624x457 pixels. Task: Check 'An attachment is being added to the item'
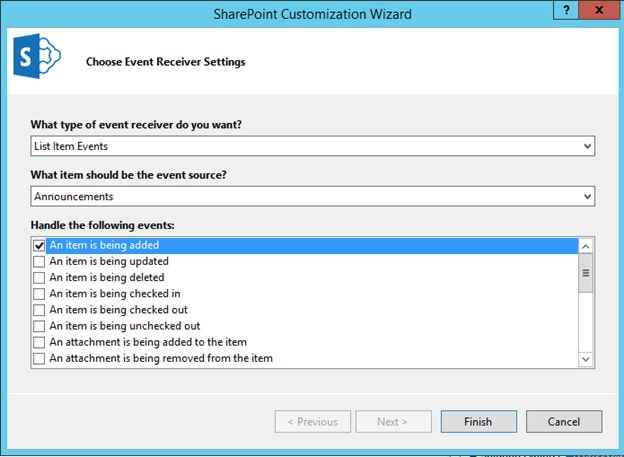click(x=39, y=342)
